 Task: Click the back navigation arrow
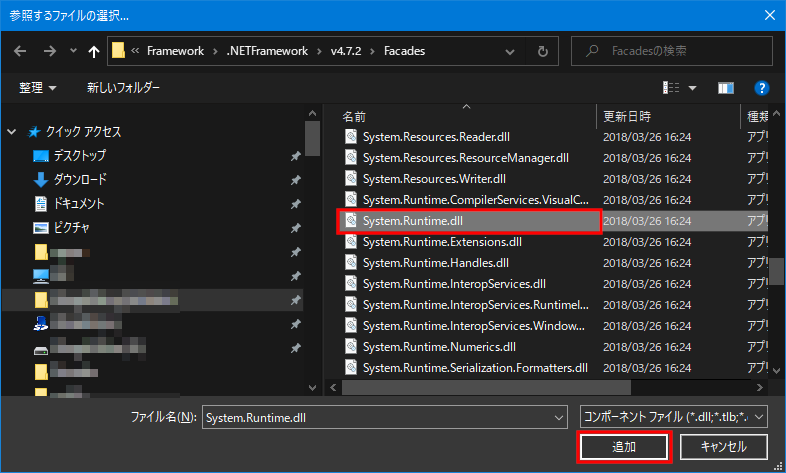tap(21, 51)
